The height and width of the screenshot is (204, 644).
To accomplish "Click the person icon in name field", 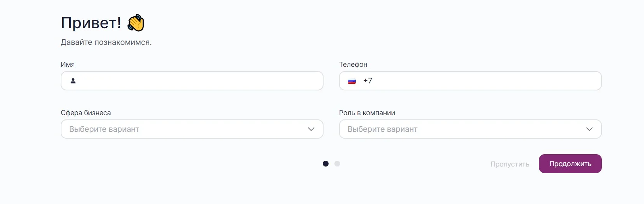I will point(73,81).
